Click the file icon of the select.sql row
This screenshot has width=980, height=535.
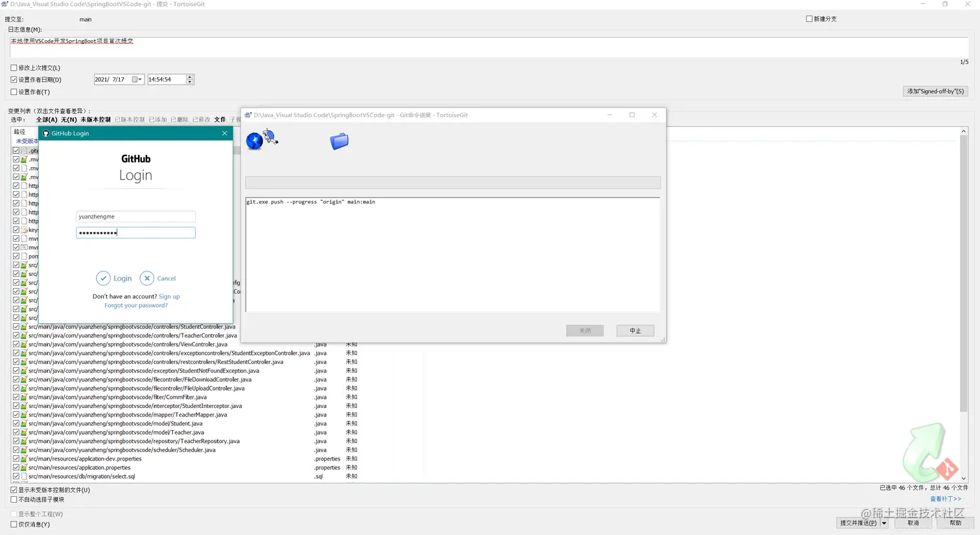(x=24, y=477)
